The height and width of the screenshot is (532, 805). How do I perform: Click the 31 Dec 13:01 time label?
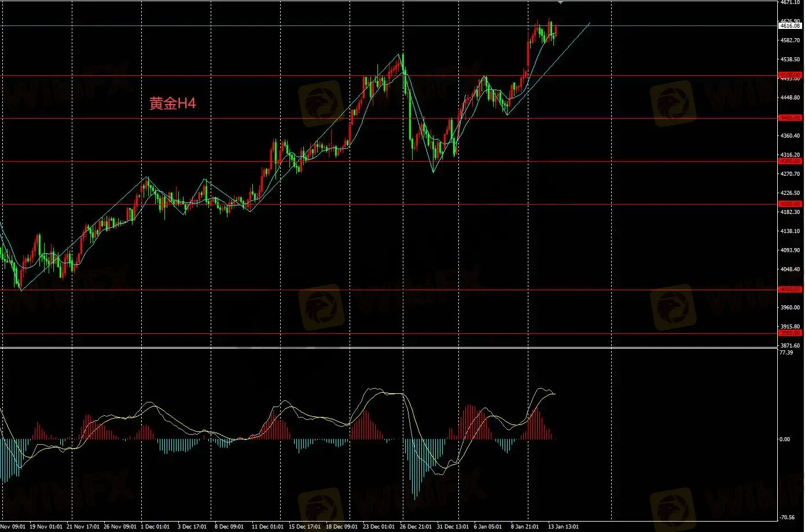point(452,527)
